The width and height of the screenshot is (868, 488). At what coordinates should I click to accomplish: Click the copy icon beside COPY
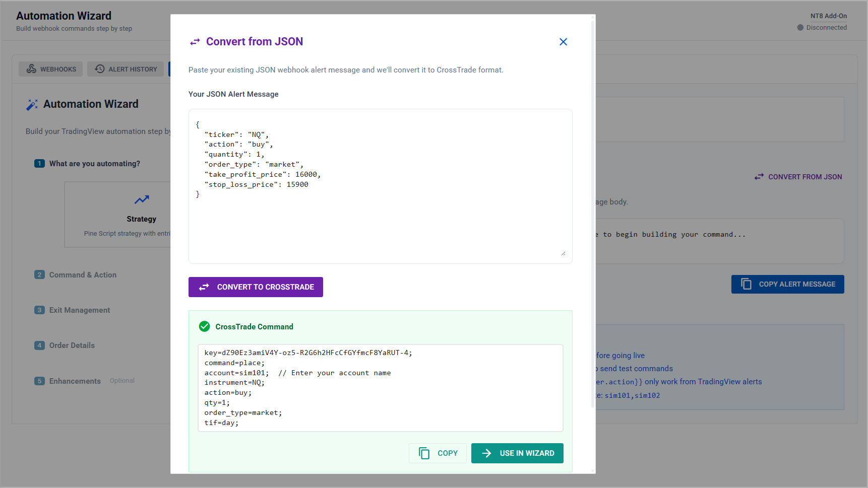(424, 453)
